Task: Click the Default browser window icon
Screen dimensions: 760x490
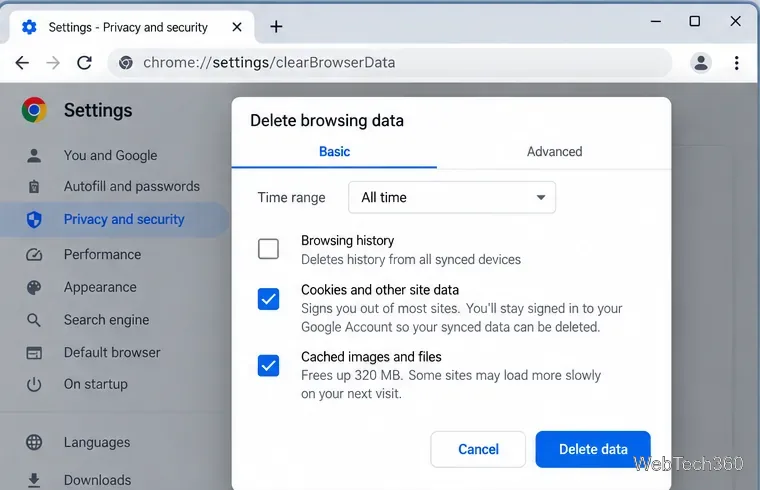Action: (34, 353)
